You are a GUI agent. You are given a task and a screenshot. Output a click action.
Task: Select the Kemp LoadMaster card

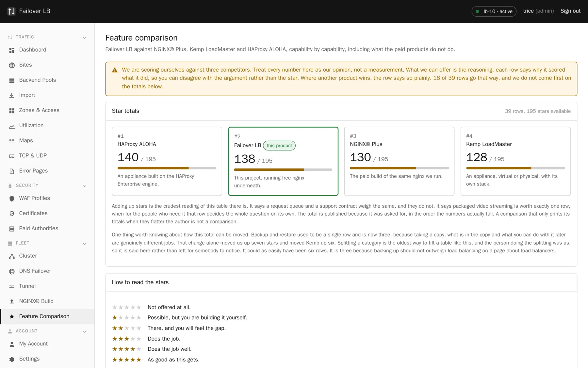point(515,161)
